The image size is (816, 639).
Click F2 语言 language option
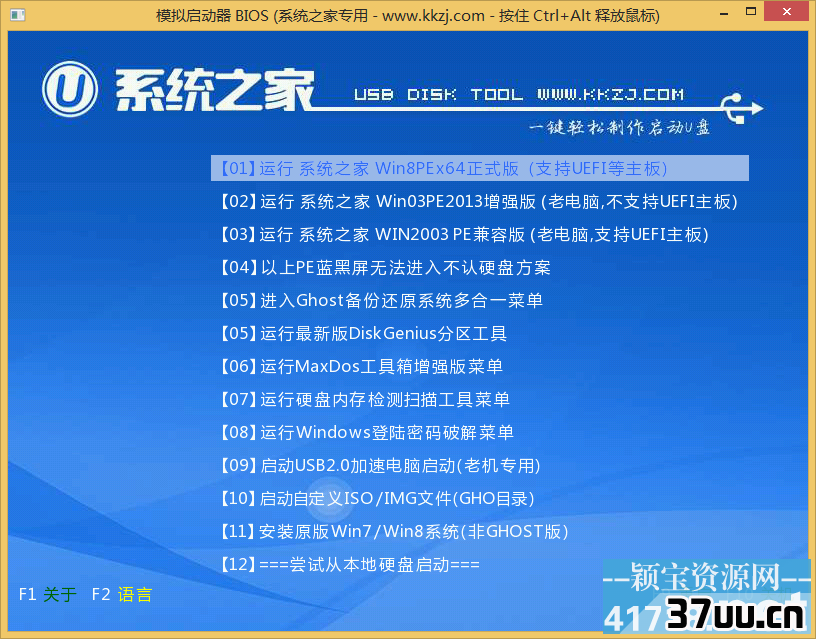(x=122, y=594)
